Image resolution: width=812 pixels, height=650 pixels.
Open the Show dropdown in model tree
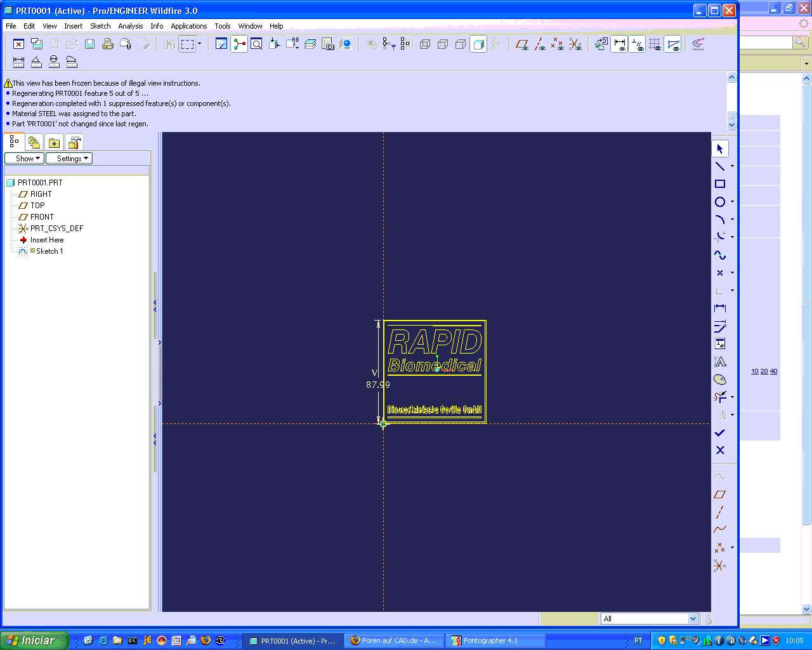pyautogui.click(x=24, y=159)
